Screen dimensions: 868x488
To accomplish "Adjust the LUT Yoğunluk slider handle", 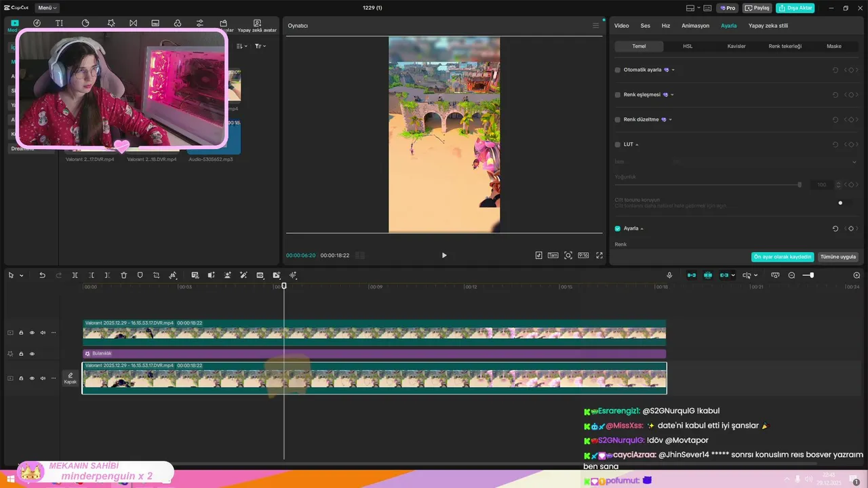I will coord(800,184).
